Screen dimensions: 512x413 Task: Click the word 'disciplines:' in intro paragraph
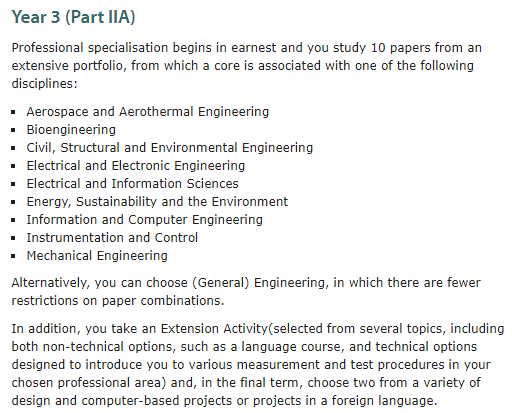44,83
